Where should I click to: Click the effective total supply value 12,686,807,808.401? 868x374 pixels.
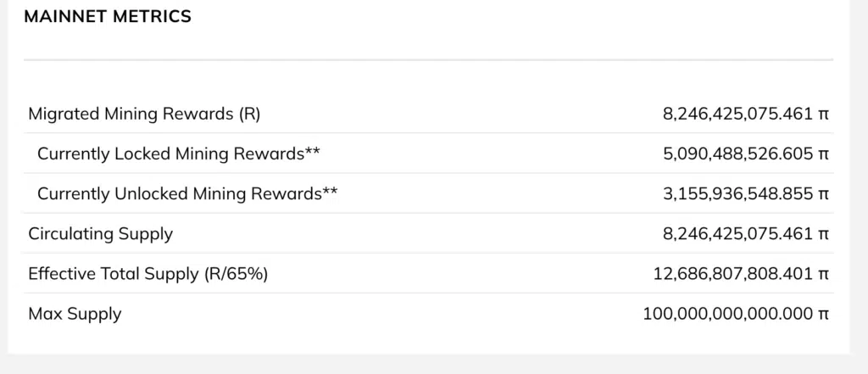click(x=733, y=274)
